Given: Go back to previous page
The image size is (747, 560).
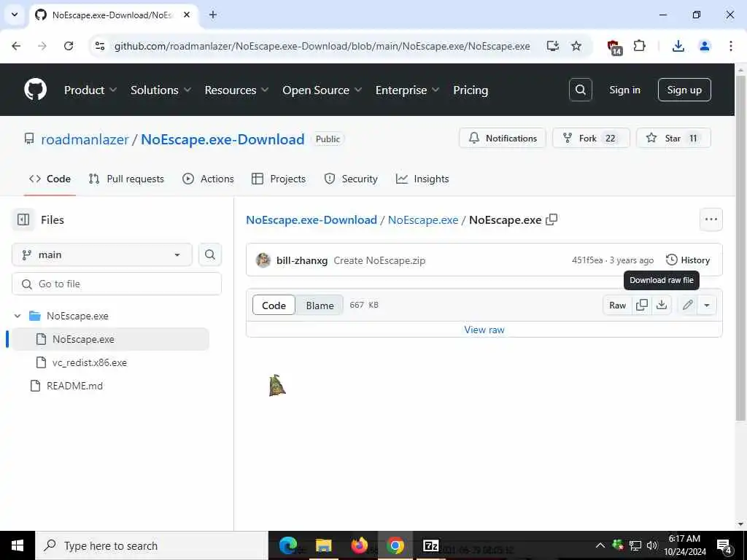Looking at the screenshot, I should tap(16, 46).
